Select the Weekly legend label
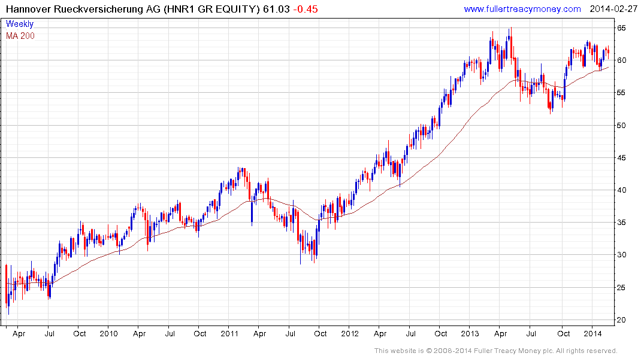The height and width of the screenshot is (359, 644). [20, 24]
